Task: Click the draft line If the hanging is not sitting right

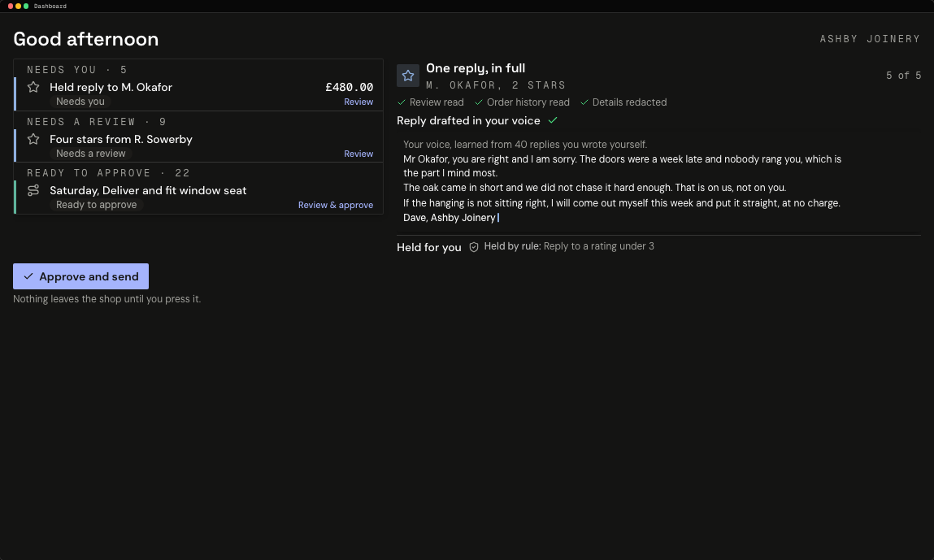Action: coord(621,203)
